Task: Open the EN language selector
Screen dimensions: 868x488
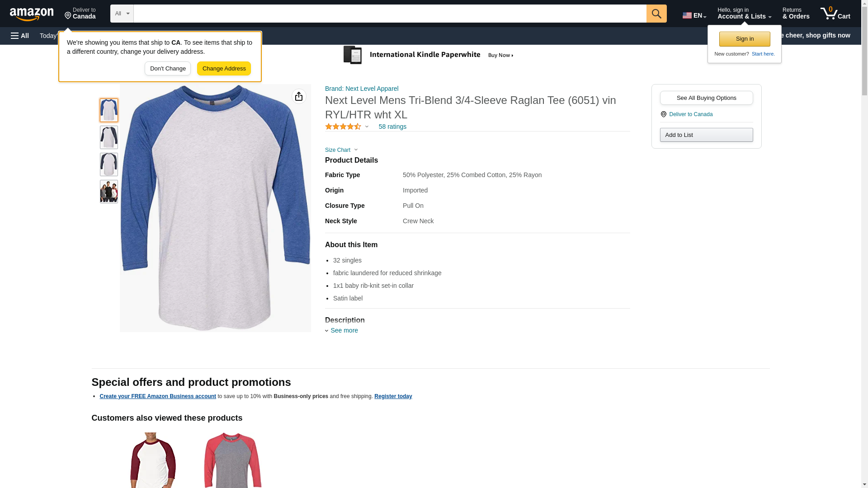Action: click(694, 15)
